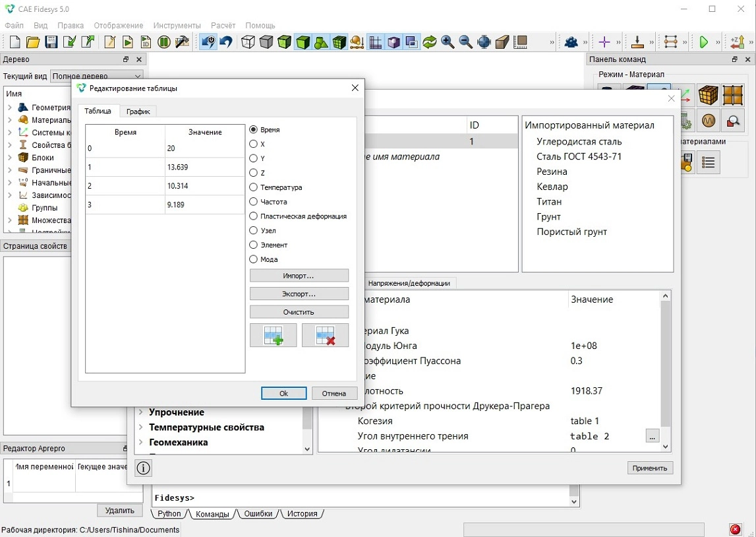Open the Файл menu
The height and width of the screenshot is (537, 756).
[x=14, y=25]
